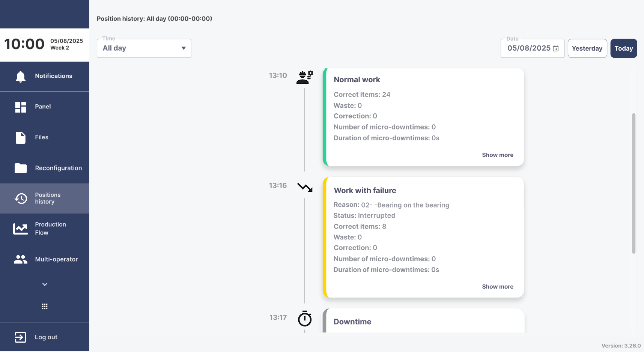Image resolution: width=644 pixels, height=352 pixels.
Task: Select the Today button
Action: (624, 48)
